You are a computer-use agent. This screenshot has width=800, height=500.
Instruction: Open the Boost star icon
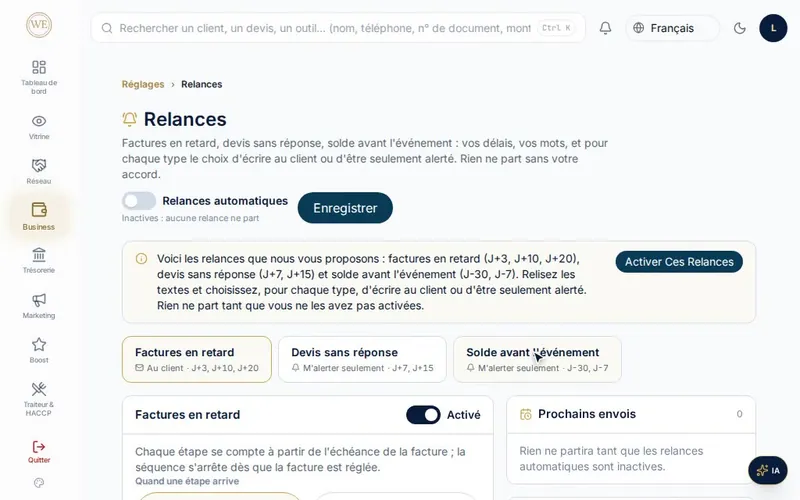[x=39, y=344]
